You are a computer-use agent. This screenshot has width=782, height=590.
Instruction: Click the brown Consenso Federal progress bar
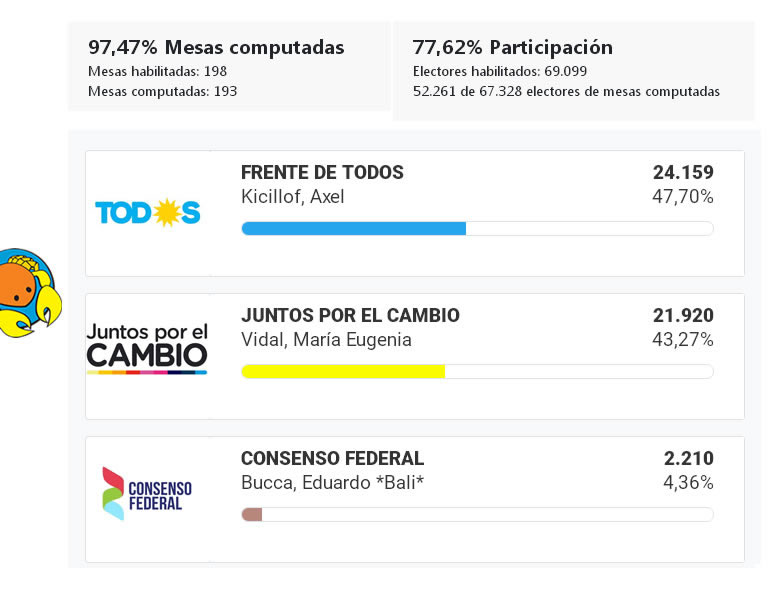click(x=252, y=514)
